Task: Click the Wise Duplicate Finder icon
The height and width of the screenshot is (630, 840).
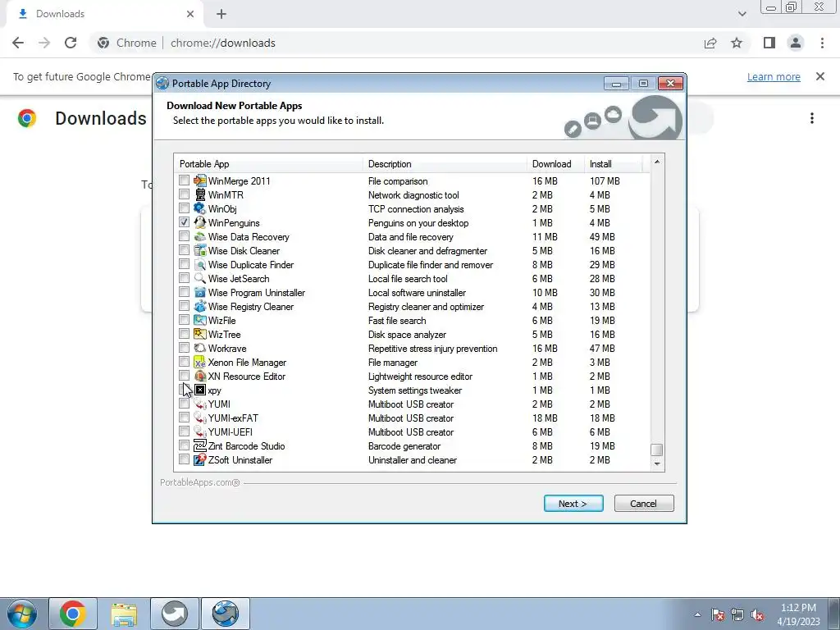Action: [200, 264]
